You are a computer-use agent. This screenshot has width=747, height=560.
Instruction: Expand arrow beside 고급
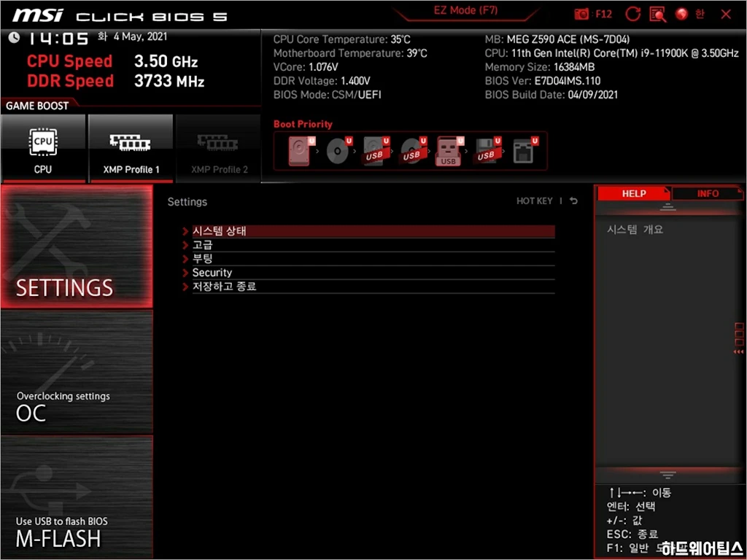(x=185, y=245)
